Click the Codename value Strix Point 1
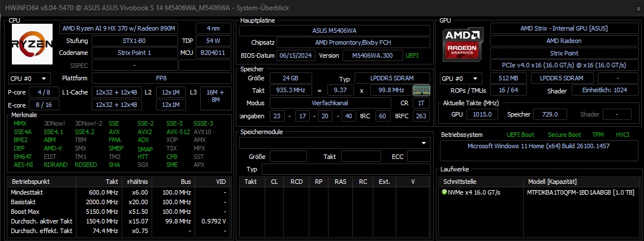The width and height of the screenshot is (644, 241). (x=135, y=53)
